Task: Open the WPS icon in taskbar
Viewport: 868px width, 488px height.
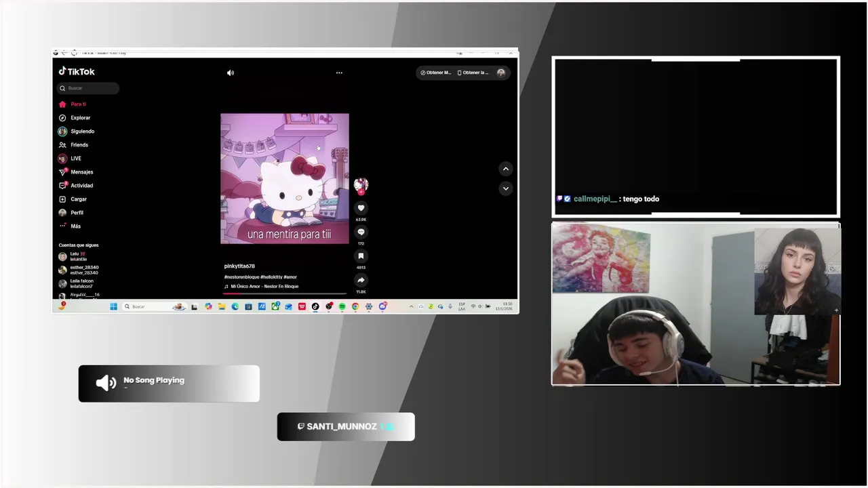Action: tap(302, 306)
